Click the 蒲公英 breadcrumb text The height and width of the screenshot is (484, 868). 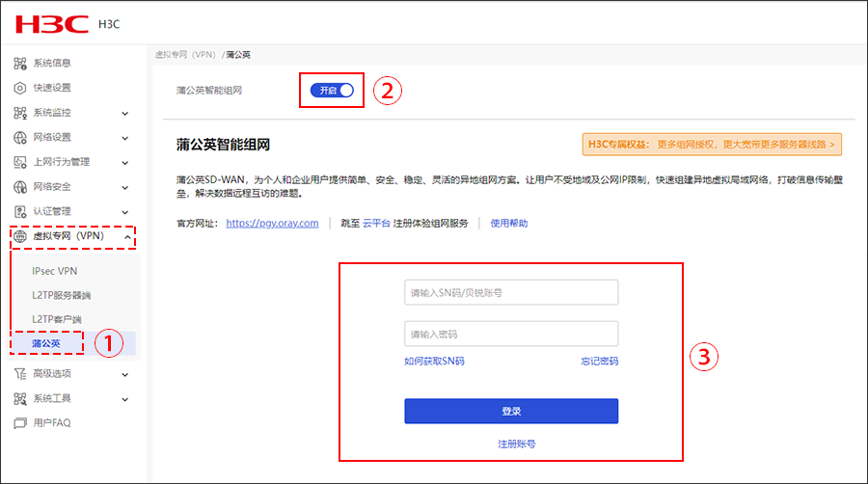pyautogui.click(x=238, y=55)
